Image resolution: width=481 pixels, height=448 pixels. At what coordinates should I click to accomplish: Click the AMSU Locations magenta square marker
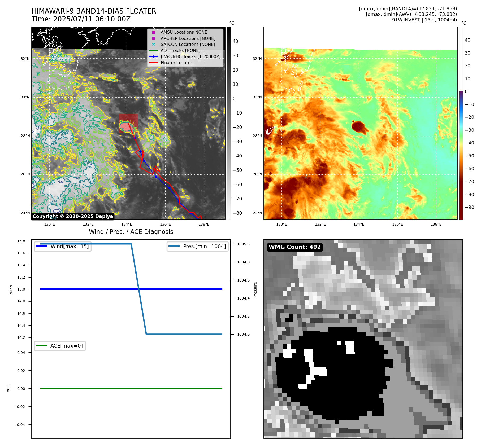tap(153, 32)
